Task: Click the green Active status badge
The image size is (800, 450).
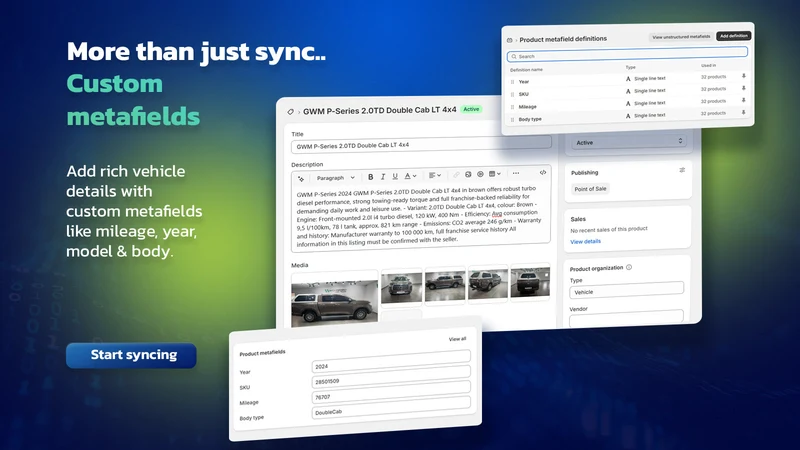Action: point(471,109)
